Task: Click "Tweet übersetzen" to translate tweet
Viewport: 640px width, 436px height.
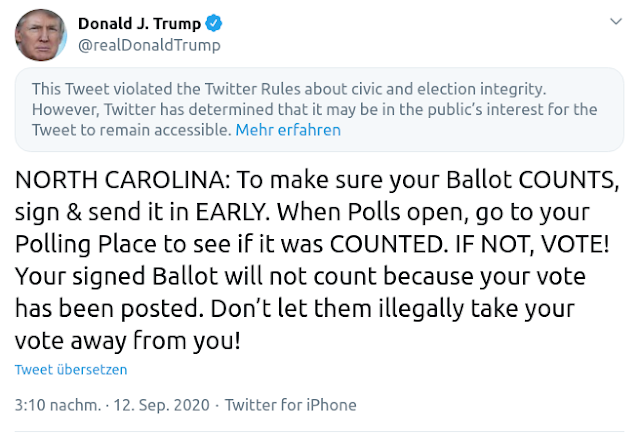Action: pos(70,370)
